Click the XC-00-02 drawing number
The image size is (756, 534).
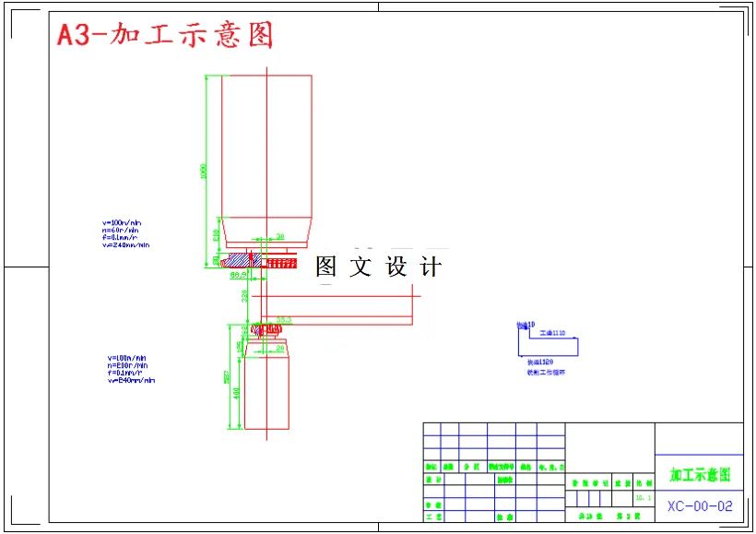click(701, 504)
